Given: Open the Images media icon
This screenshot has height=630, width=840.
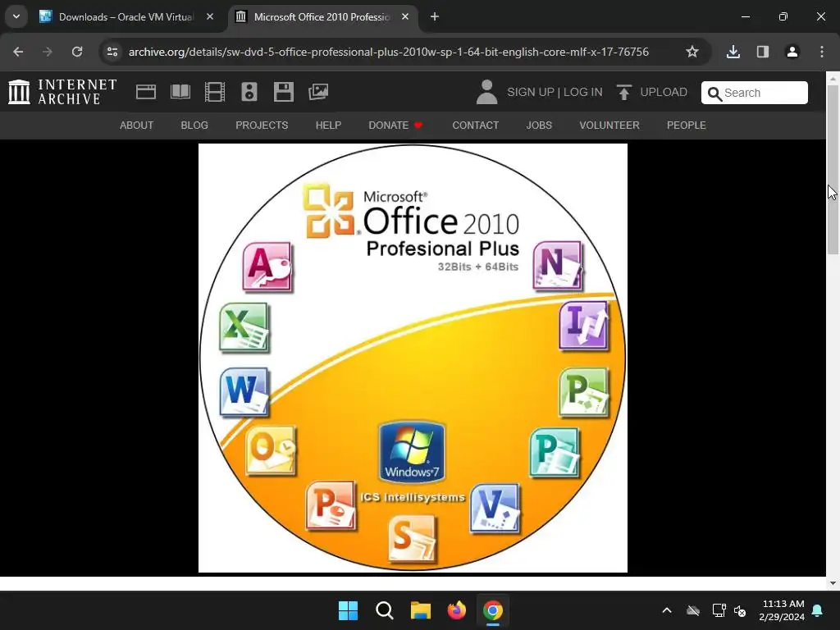Looking at the screenshot, I should pos(318,92).
